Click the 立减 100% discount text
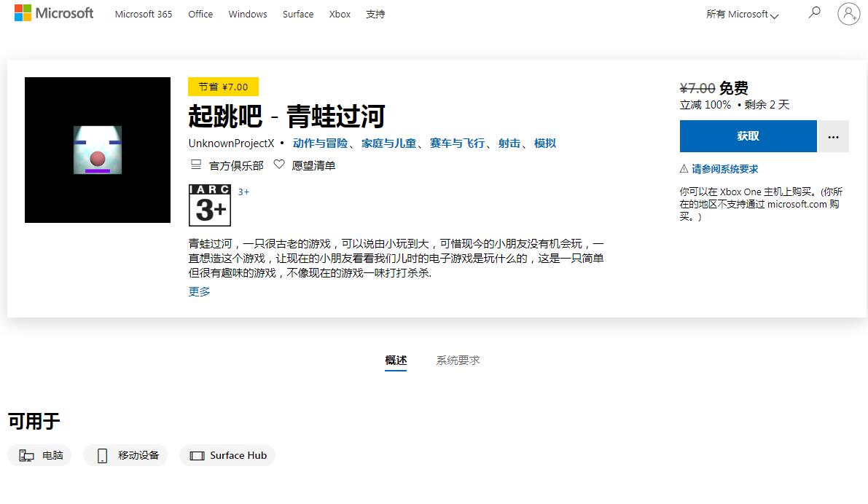The width and height of the screenshot is (868, 504). pyautogui.click(x=705, y=105)
